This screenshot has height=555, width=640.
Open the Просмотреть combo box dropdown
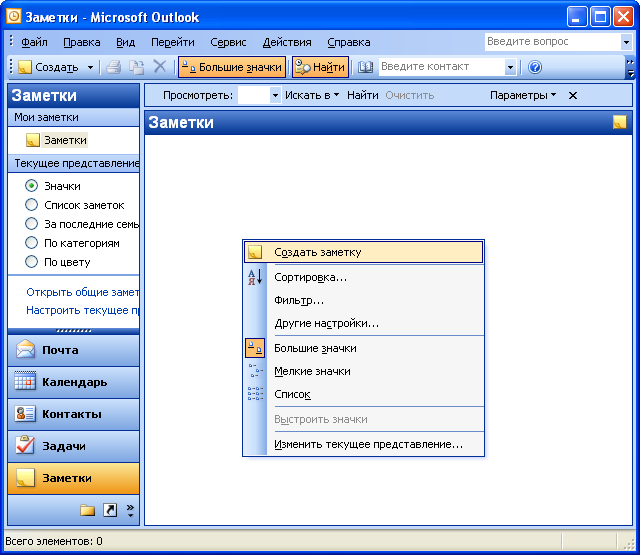click(x=276, y=95)
